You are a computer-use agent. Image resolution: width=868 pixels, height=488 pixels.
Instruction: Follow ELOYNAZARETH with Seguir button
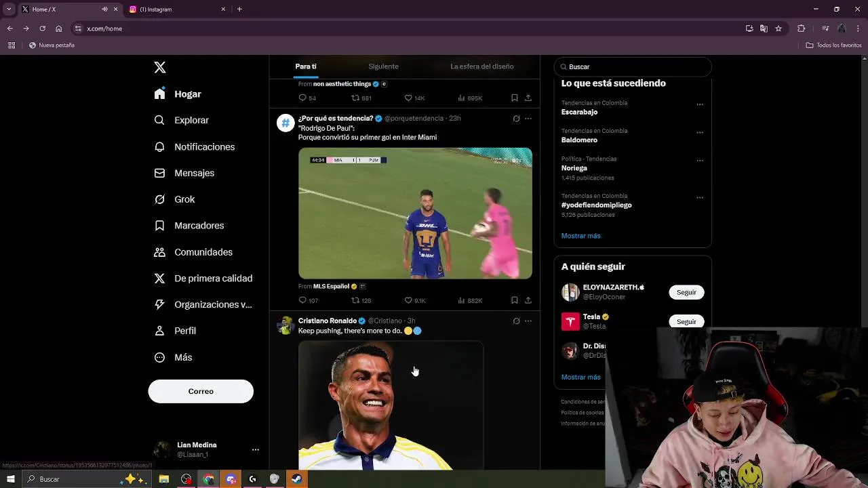(686, 292)
